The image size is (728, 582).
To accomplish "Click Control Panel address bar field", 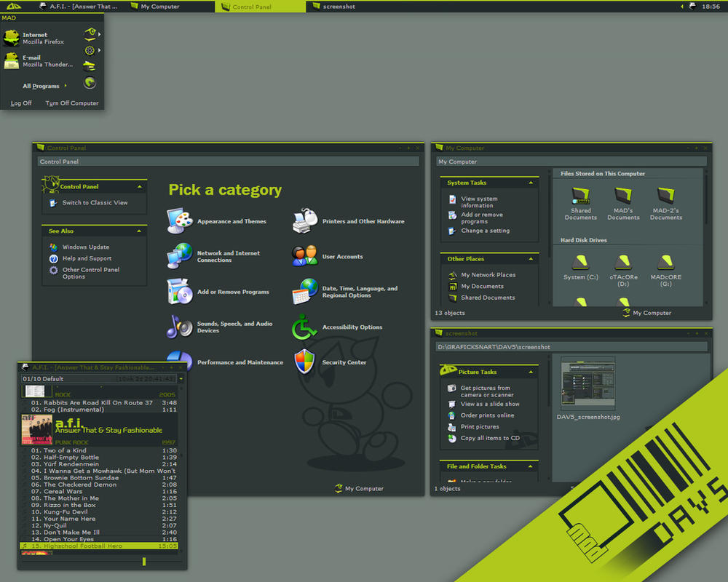I will 228,162.
